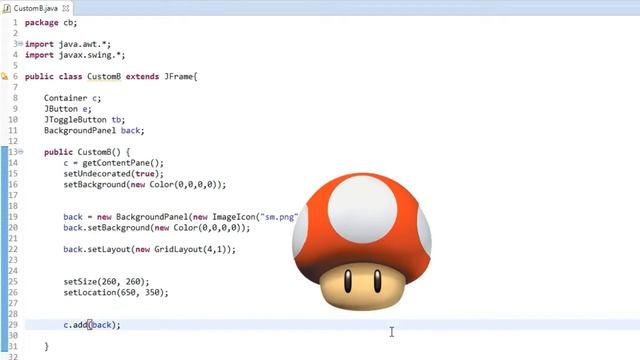Click 'ImageIcon' on line 19
The image size is (640, 360).
(233, 217)
